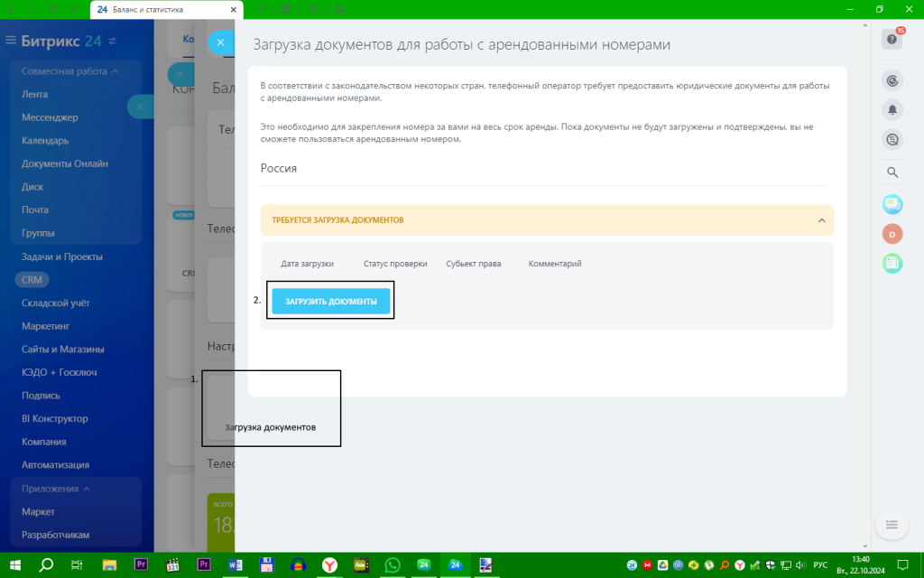Open notifications bell icon
Image resolution: width=924 pixels, height=578 pixels.
point(892,109)
